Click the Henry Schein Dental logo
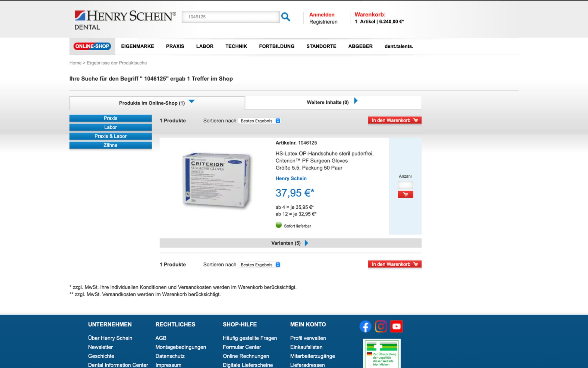Screen dimensions: 588x368 point(125,20)
